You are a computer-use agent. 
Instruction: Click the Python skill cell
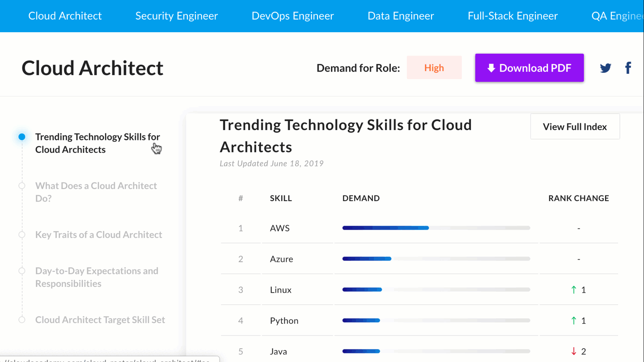click(x=284, y=320)
